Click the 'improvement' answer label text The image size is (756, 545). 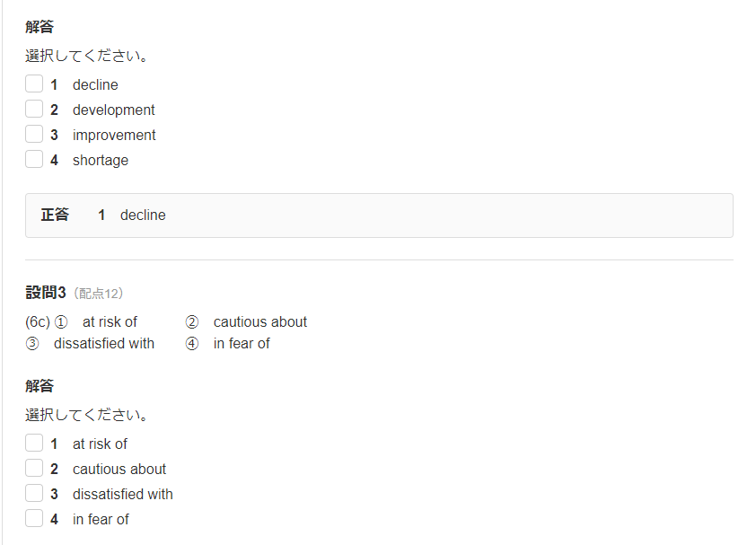[114, 135]
